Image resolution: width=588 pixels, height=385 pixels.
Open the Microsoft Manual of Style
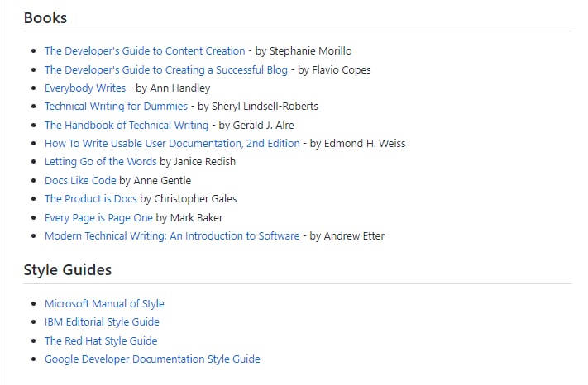pyautogui.click(x=104, y=304)
